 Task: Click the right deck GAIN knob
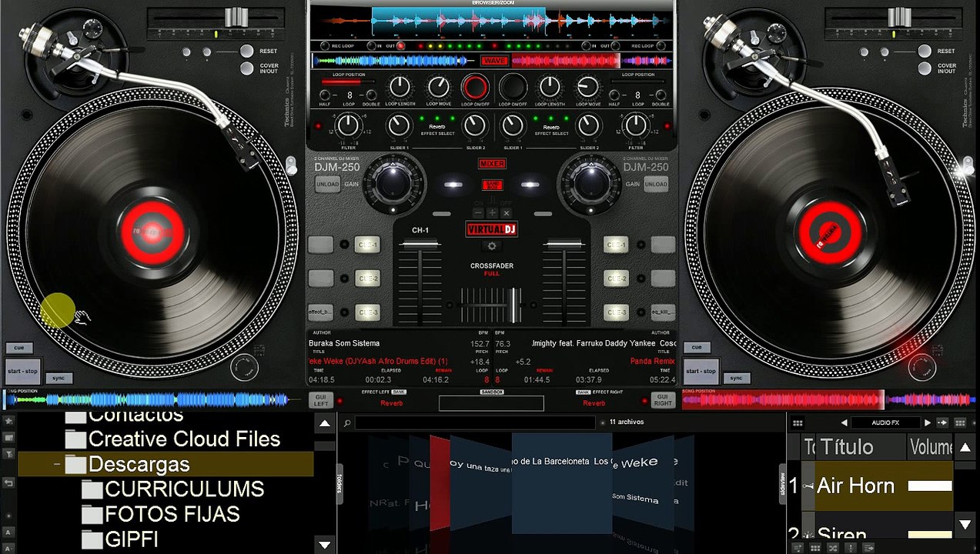click(590, 183)
